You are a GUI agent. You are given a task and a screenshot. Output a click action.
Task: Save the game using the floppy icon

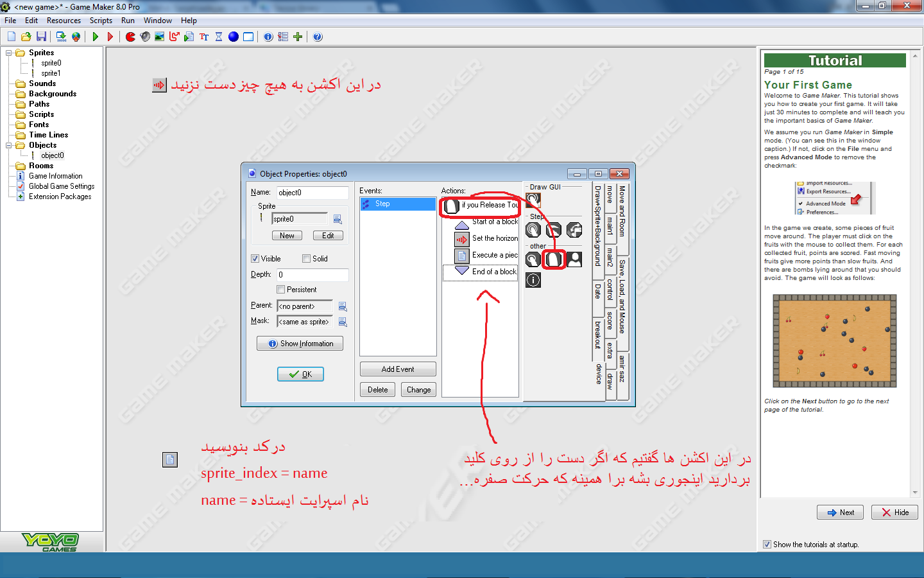tap(41, 37)
